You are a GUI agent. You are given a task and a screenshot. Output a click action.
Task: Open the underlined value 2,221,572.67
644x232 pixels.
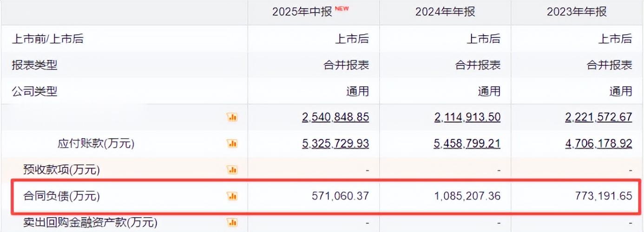coord(598,117)
